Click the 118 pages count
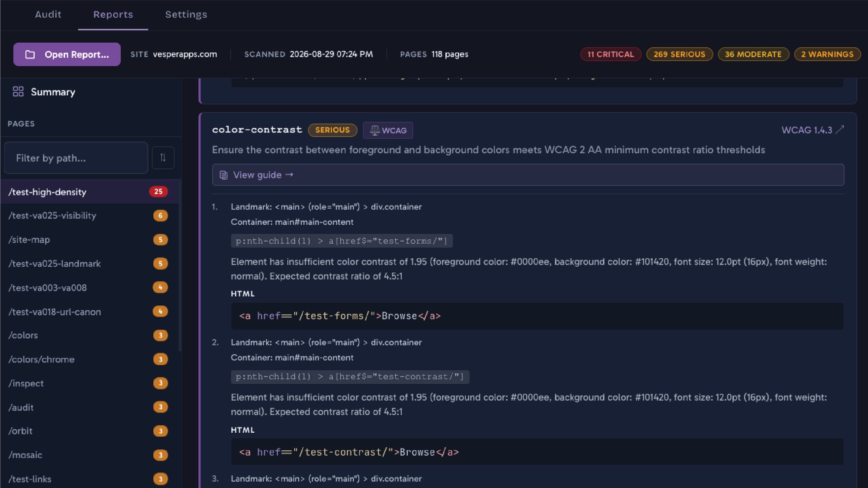The width and height of the screenshot is (868, 488). (x=450, y=54)
